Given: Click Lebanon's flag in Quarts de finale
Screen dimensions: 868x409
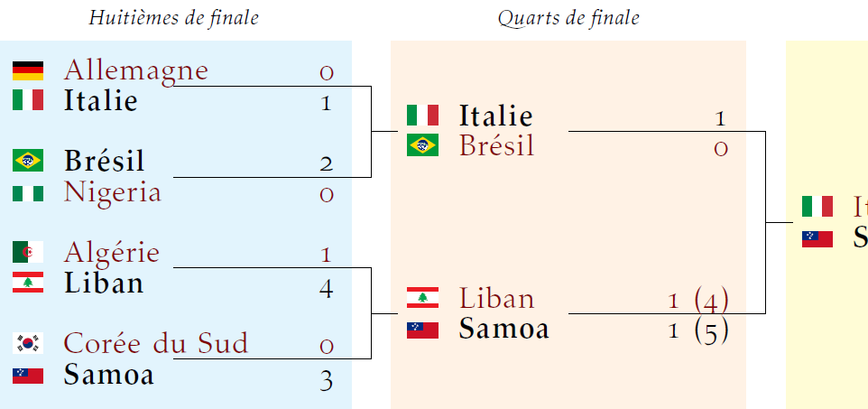Looking at the screenshot, I should point(422,298).
